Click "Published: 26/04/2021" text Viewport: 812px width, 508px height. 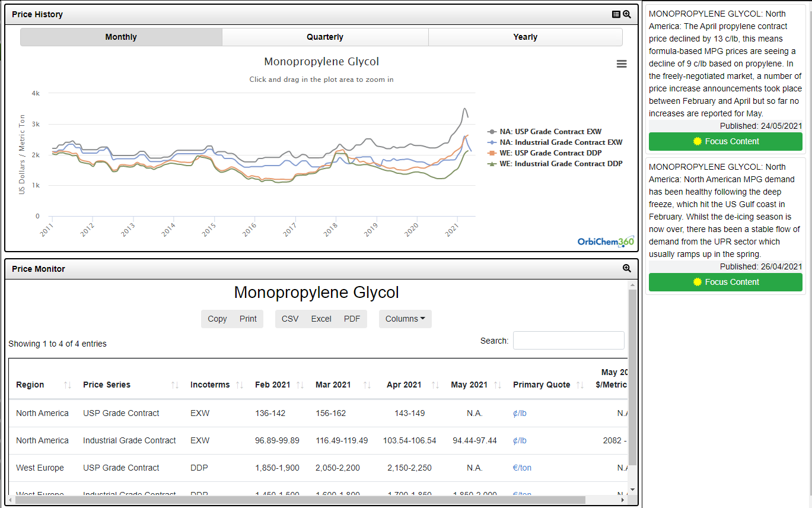tap(761, 266)
